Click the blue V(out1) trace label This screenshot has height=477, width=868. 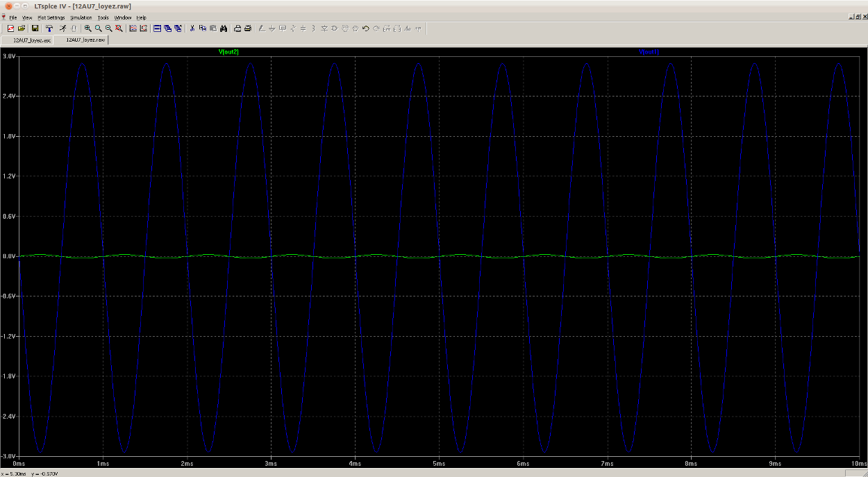click(x=649, y=52)
